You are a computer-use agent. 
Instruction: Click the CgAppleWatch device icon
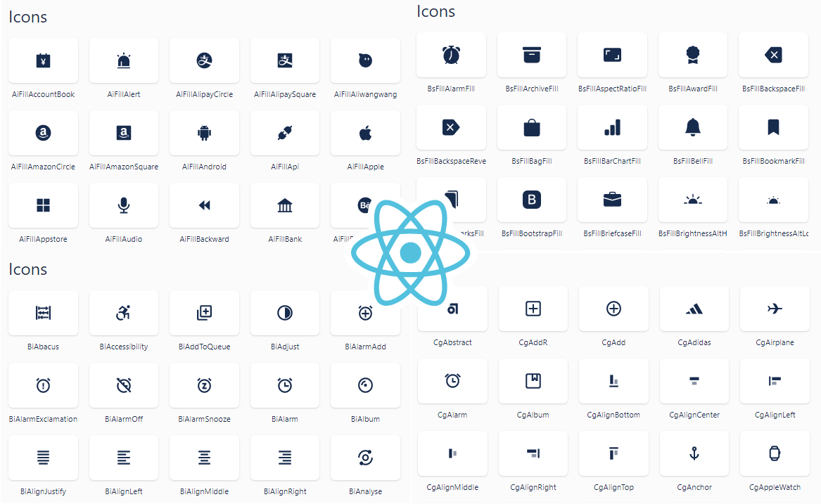(x=775, y=453)
